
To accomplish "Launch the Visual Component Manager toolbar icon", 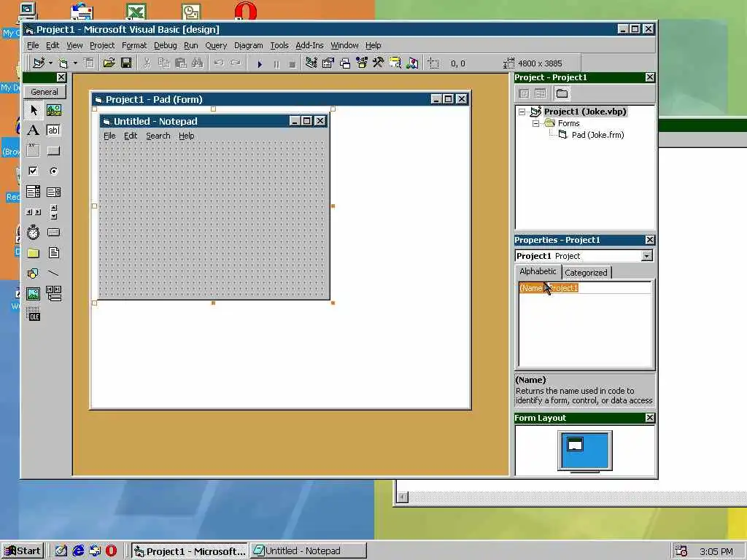I will [412, 63].
